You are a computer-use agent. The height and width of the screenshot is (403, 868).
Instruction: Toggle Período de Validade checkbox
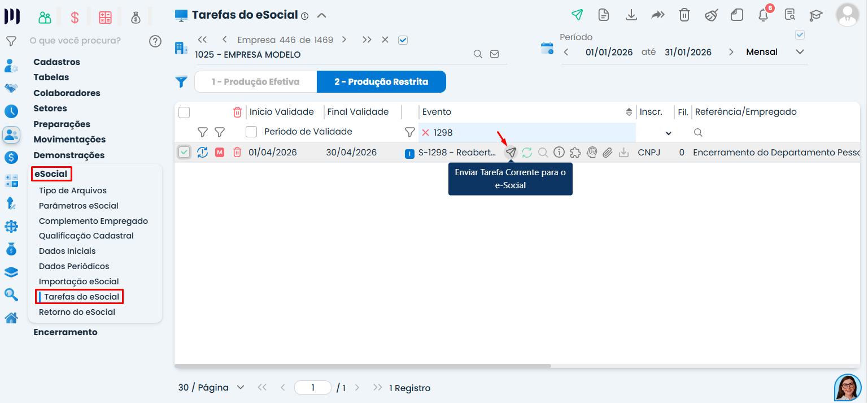click(251, 132)
